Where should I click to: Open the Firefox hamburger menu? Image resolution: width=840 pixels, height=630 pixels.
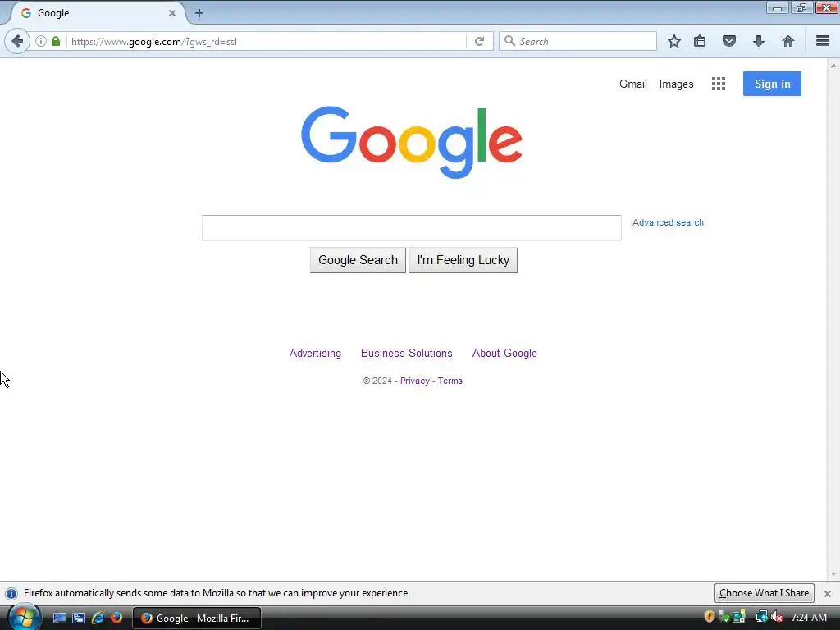click(x=823, y=41)
